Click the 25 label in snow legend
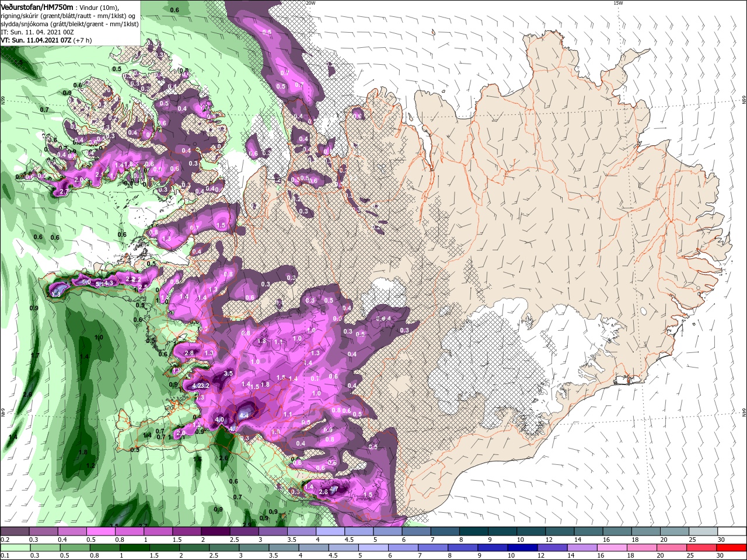Viewport: 747px width, 560px height. click(692, 540)
